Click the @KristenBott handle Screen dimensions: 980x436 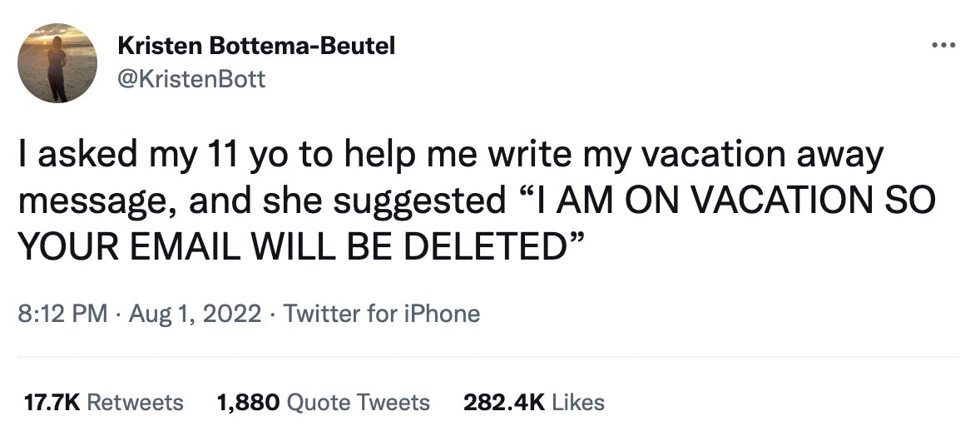pyautogui.click(x=191, y=79)
